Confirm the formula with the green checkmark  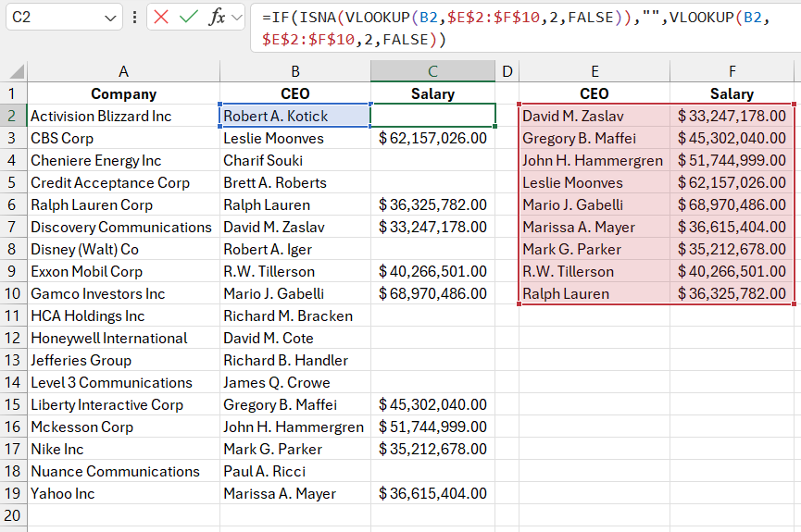189,17
